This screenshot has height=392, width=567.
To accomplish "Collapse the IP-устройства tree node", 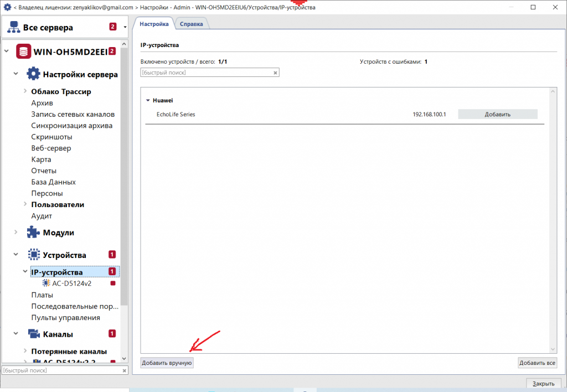I will 25,272.
